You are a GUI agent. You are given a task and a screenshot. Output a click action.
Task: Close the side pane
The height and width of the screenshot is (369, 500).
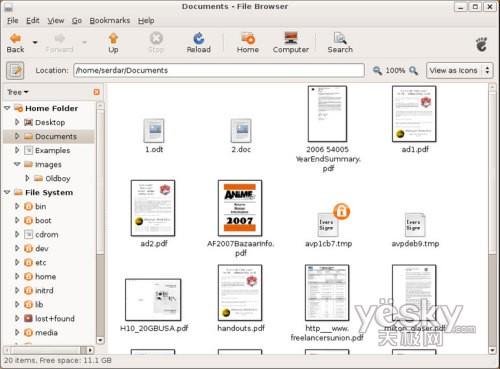[x=96, y=92]
